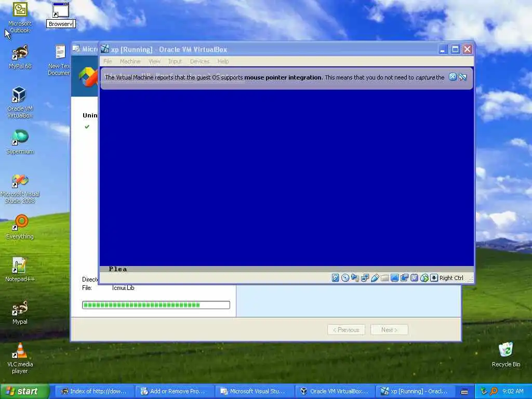Click xp [Running] taskbar button
This screenshot has height=399, width=532.
click(x=414, y=391)
